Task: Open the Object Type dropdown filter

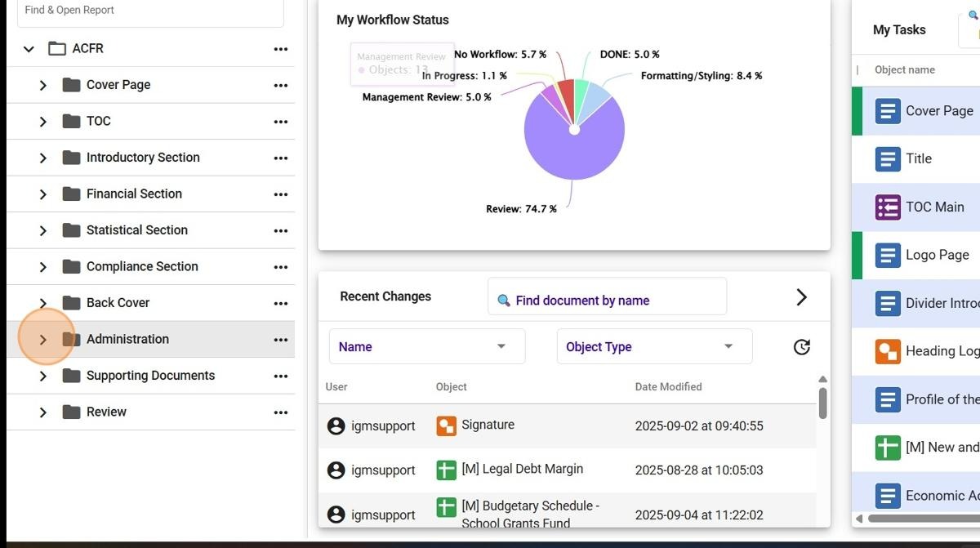Action: (x=654, y=346)
